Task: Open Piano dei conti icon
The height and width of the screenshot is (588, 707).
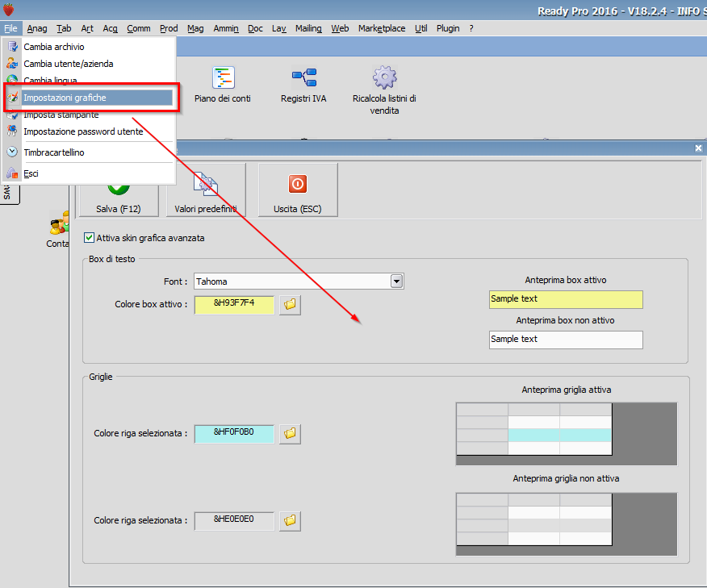Action: click(x=223, y=77)
